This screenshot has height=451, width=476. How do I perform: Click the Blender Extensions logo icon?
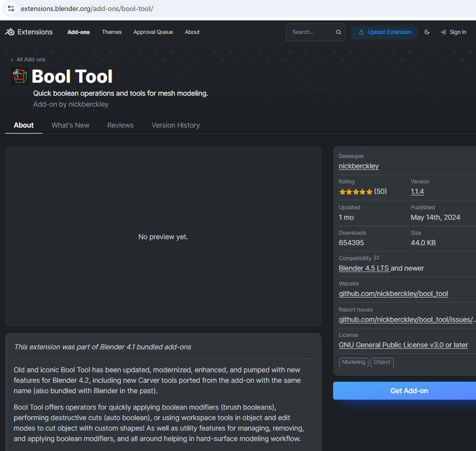pyautogui.click(x=10, y=32)
